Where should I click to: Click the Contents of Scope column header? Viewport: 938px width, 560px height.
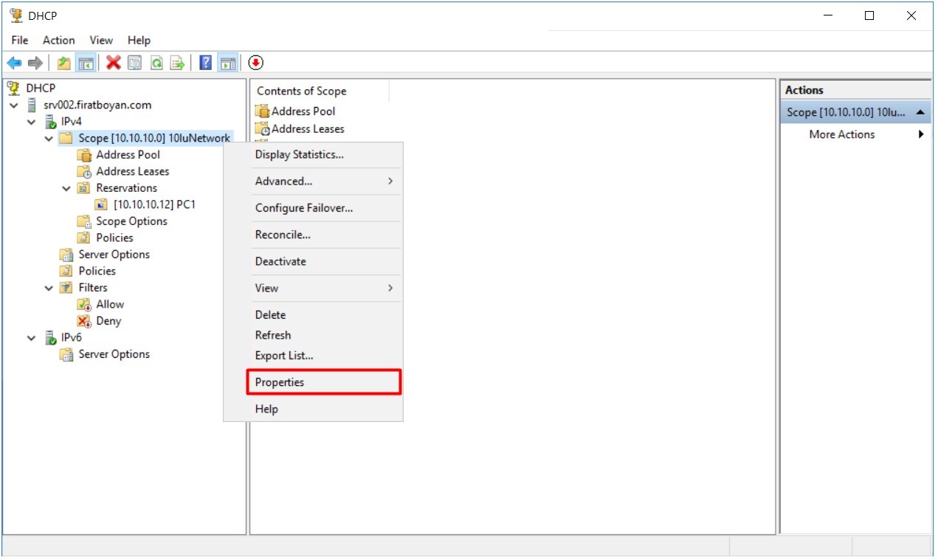[x=320, y=91]
